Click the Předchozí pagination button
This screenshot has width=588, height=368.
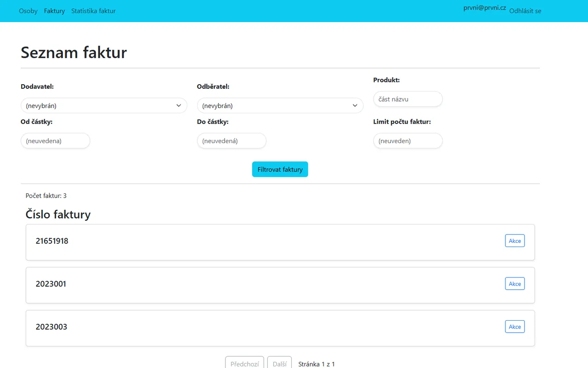point(244,363)
